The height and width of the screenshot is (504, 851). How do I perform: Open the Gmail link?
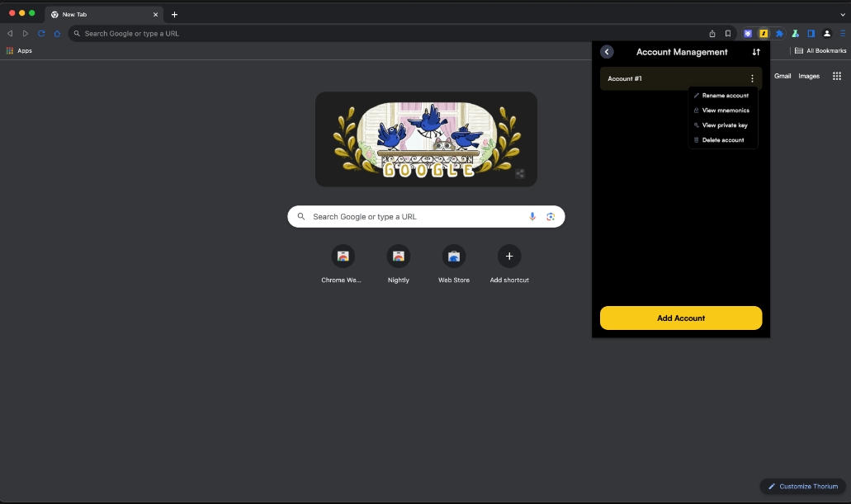click(x=782, y=76)
